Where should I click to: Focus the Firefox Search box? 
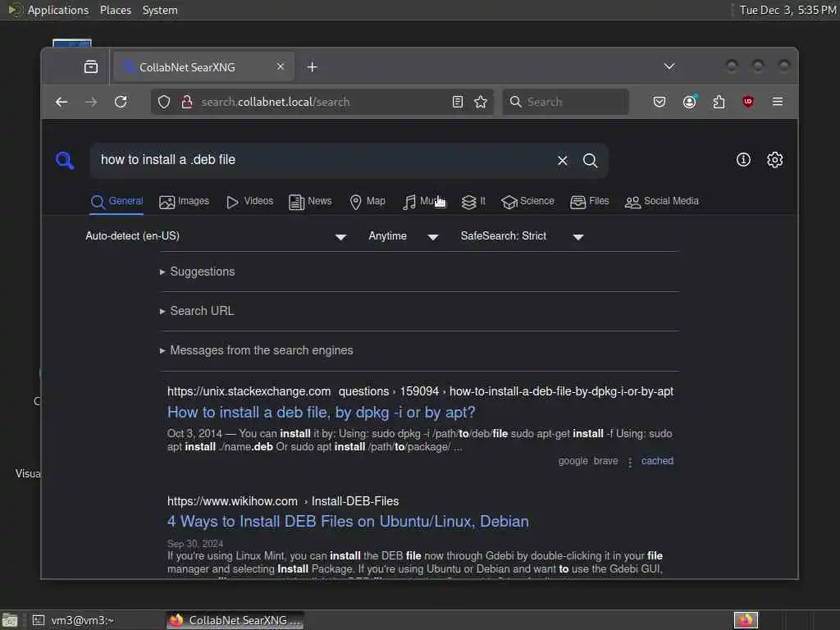[566, 102]
